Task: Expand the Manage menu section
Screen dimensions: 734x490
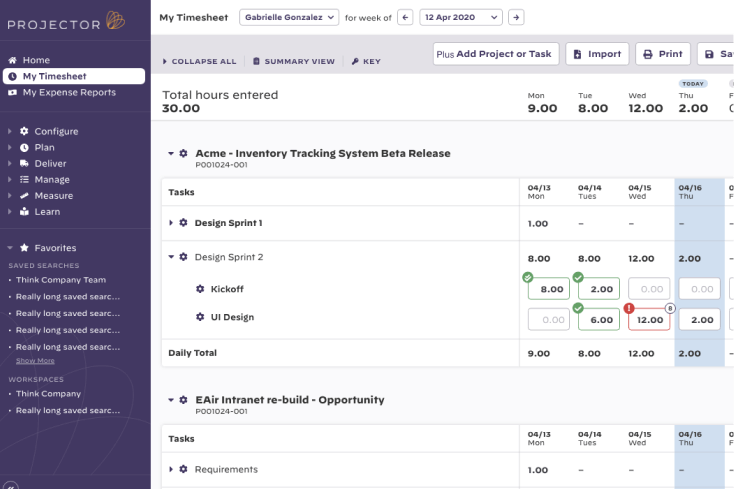Action: click(x=9, y=179)
